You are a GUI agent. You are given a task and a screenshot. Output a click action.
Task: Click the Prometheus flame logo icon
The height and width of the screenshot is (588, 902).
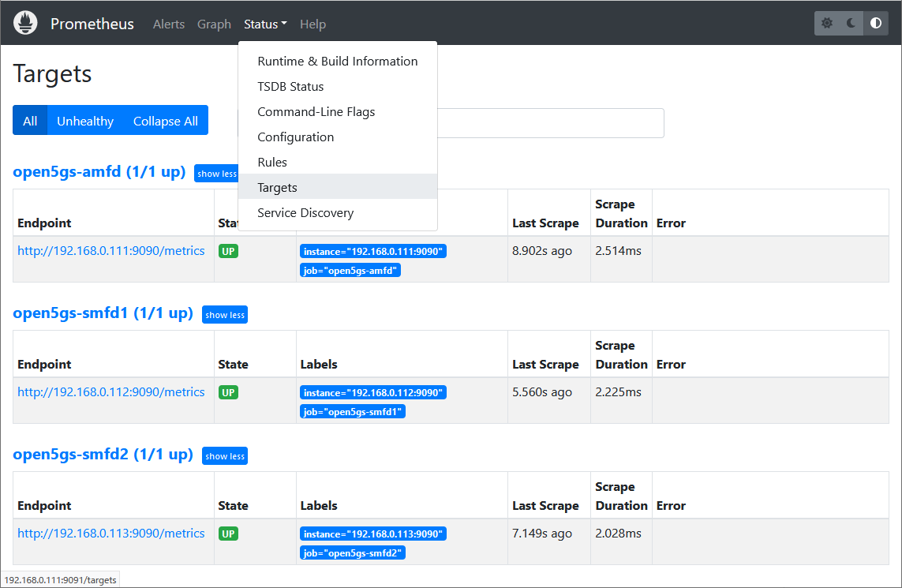click(x=25, y=23)
